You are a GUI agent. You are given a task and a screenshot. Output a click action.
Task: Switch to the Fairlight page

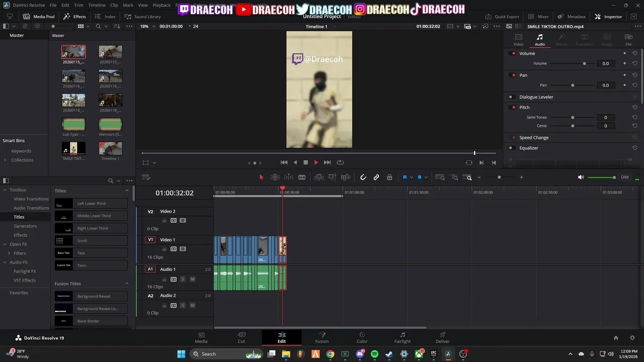403,337
